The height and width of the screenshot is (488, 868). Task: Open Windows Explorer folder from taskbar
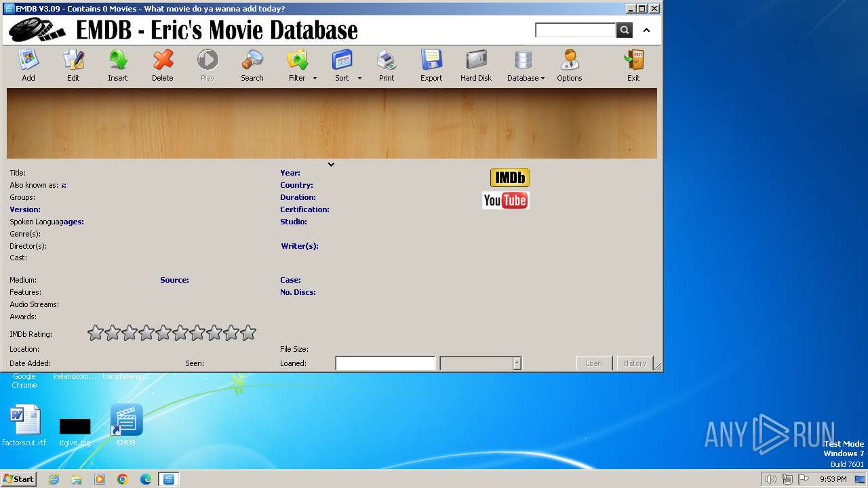point(77,479)
